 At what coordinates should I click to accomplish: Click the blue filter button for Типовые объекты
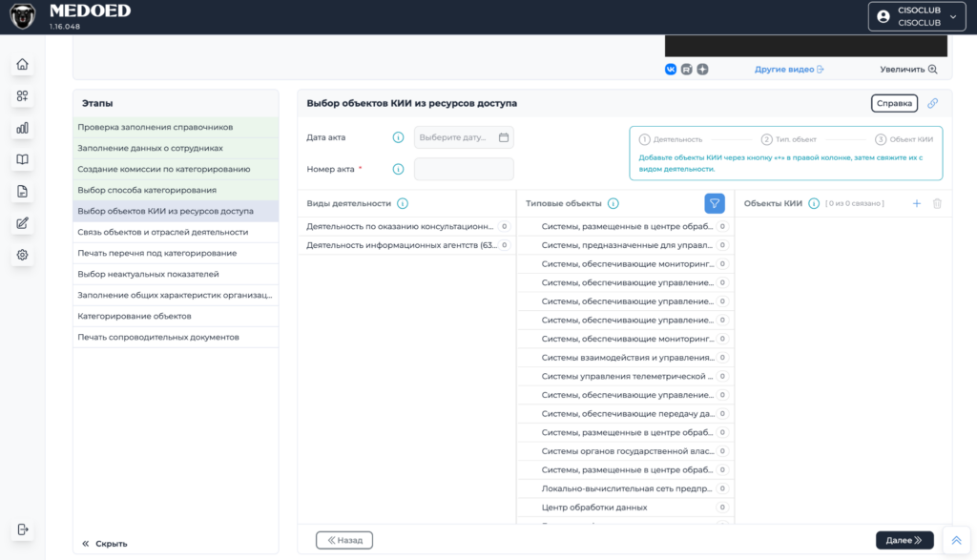click(715, 204)
